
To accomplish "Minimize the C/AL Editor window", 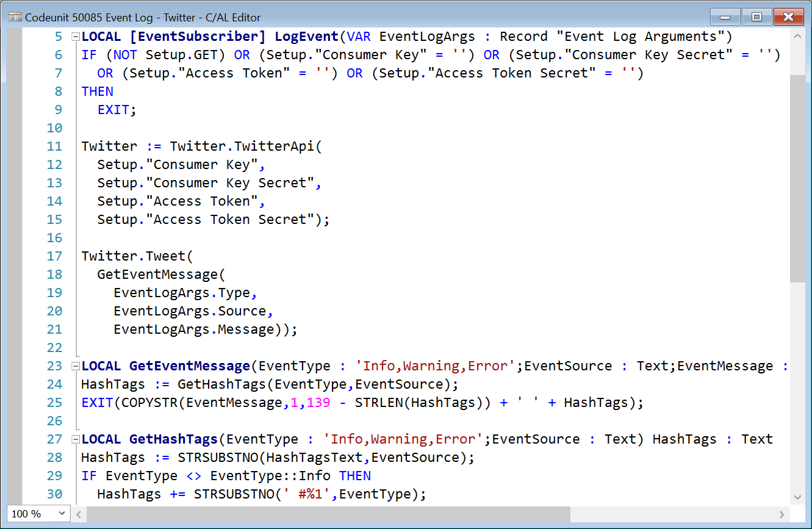I will coord(726,17).
